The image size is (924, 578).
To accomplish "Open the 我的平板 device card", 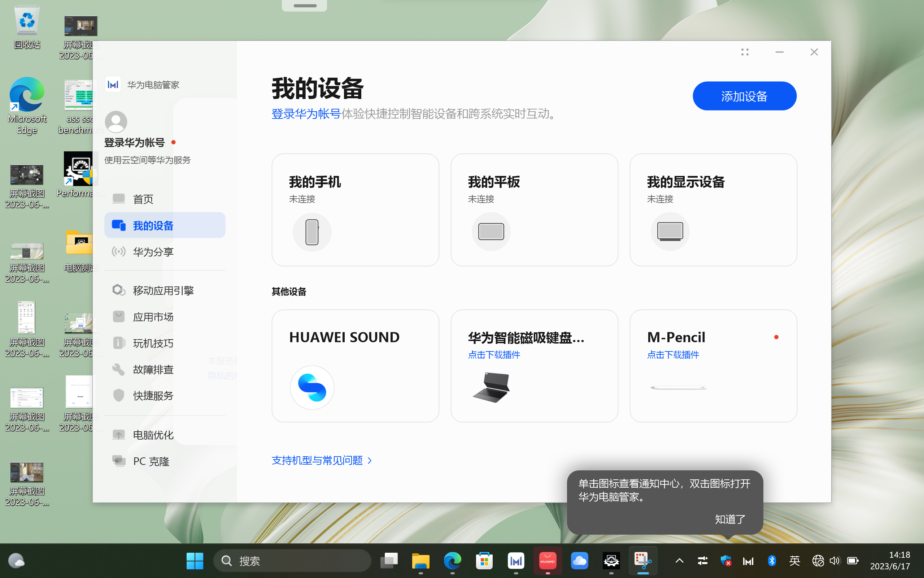I will [x=534, y=210].
